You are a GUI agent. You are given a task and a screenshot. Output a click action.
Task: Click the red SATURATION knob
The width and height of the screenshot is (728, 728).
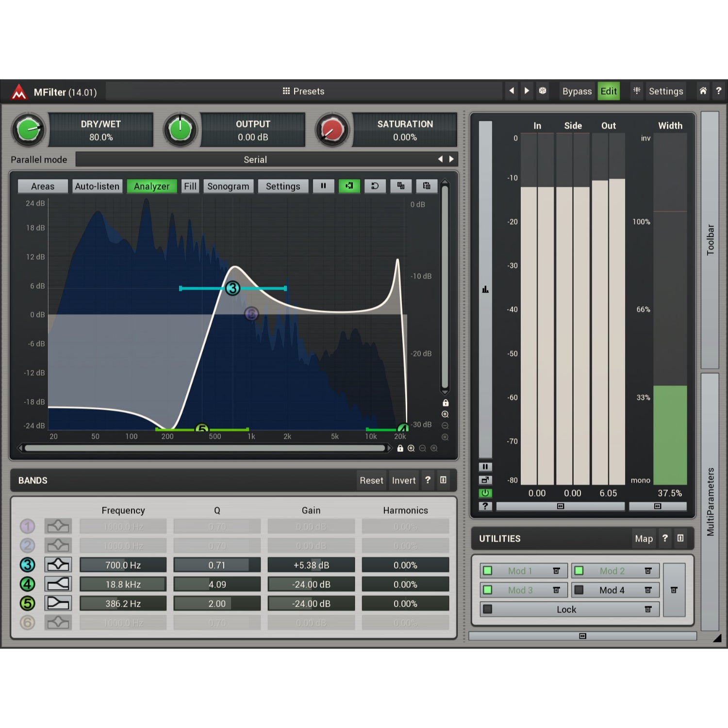(332, 130)
